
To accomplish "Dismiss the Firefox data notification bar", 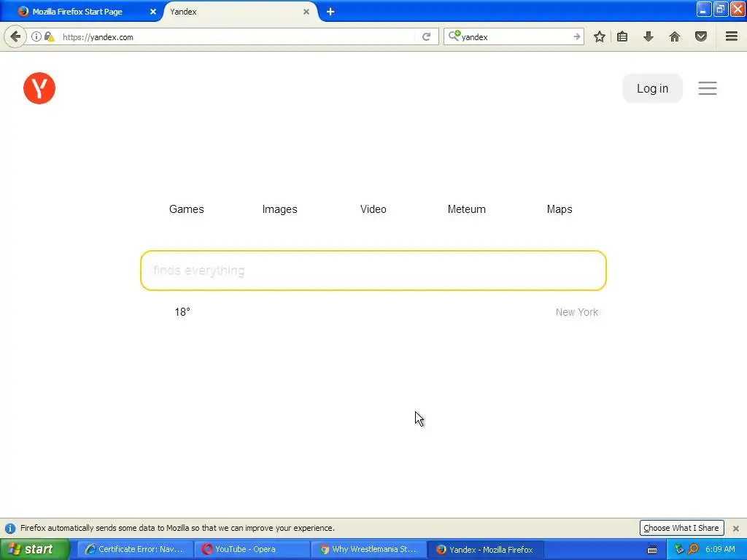I will click(736, 528).
